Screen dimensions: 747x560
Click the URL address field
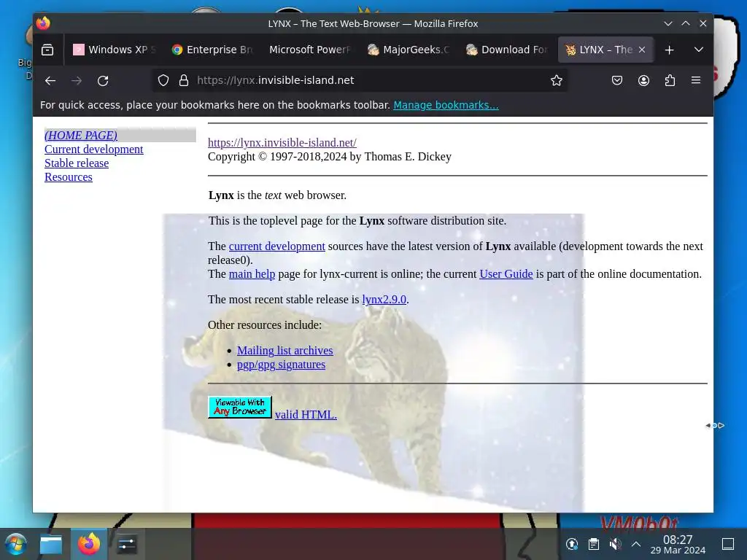click(x=360, y=80)
